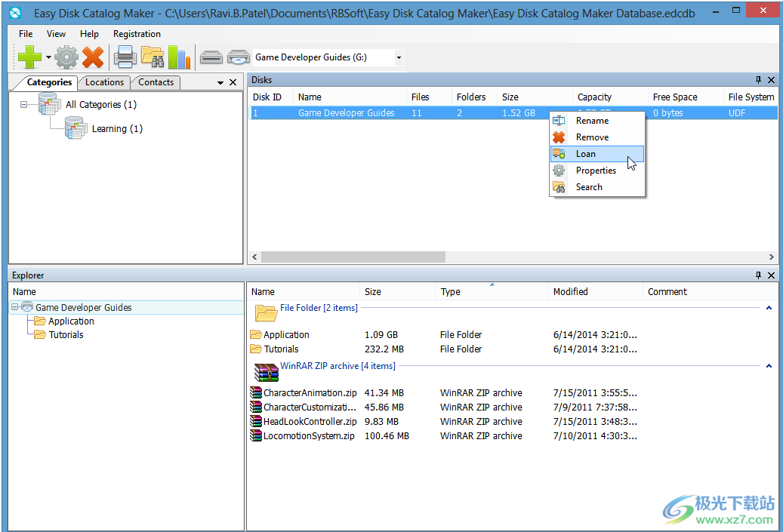The width and height of the screenshot is (783, 532).
Task: Sort disks by the Folders column
Action: [x=474, y=97]
